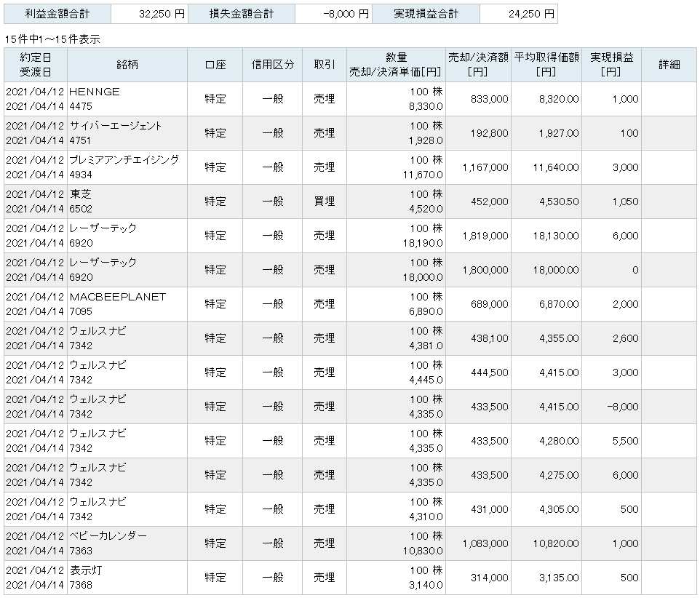Click the 買埋 trade type in 東芝 row
Image resolution: width=700 pixels, height=598 pixels.
coord(324,202)
